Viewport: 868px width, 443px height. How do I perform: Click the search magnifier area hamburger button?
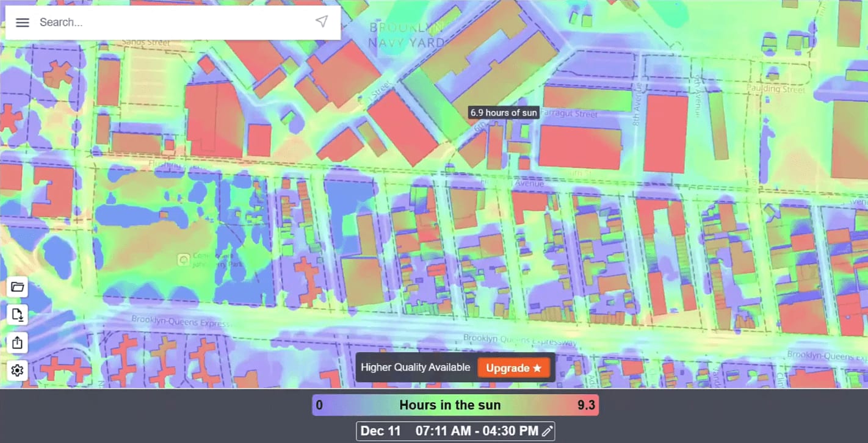[23, 23]
